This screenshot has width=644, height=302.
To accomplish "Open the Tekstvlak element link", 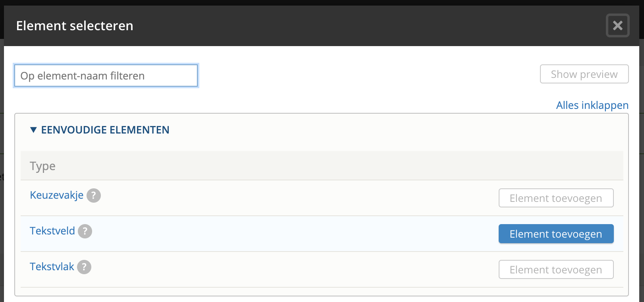I will pos(52,267).
